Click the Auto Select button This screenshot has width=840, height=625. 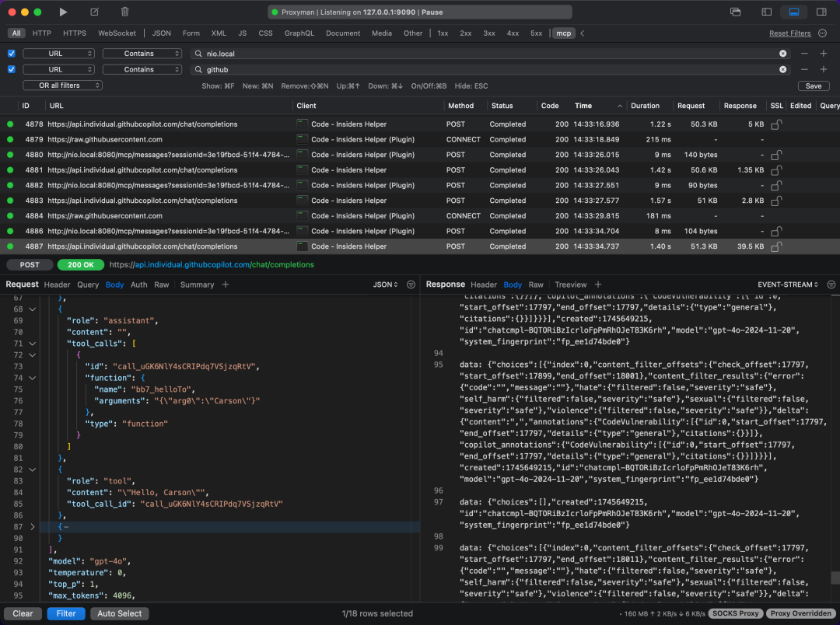(120, 613)
